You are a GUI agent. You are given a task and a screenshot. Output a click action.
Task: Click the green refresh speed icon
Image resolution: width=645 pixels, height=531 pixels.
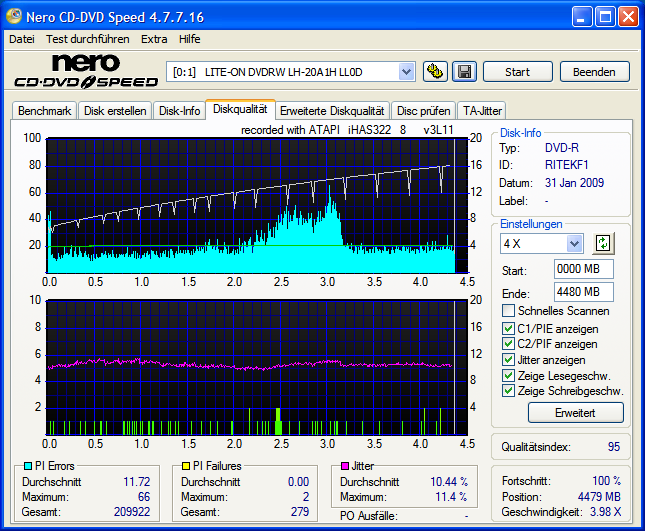pyautogui.click(x=603, y=243)
